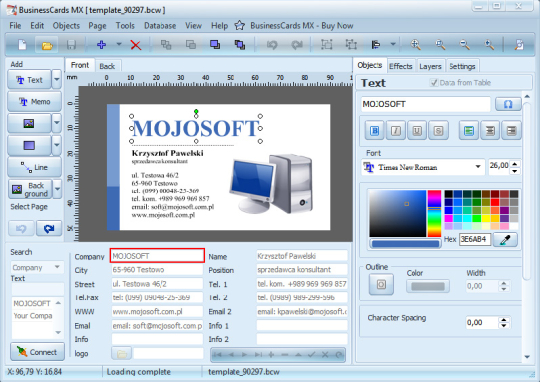
Task: Click the eyedropper color picker icon
Action: (505, 239)
